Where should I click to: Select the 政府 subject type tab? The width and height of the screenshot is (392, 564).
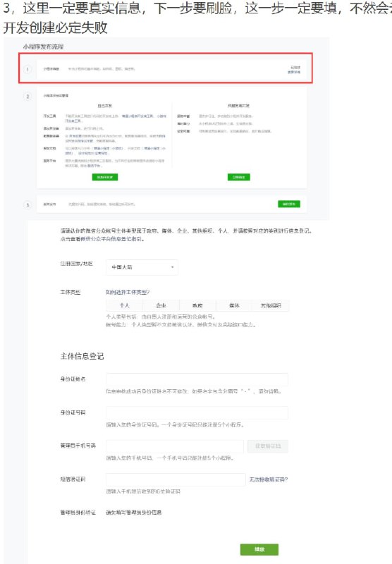[197, 305]
